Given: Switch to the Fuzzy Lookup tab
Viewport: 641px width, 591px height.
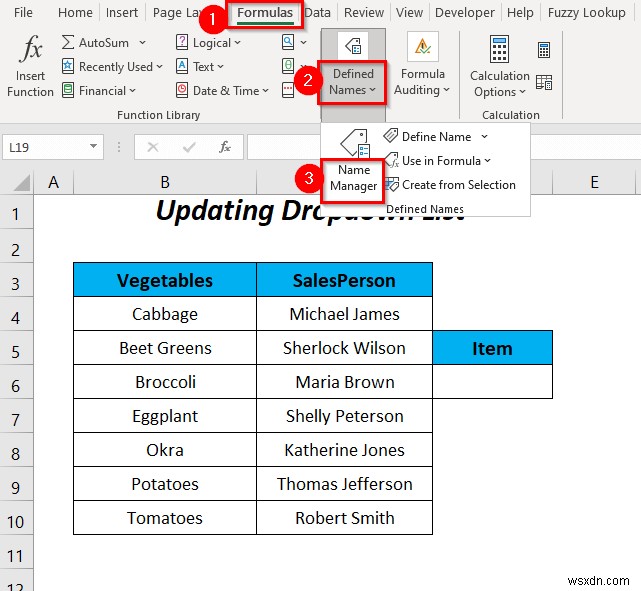Looking at the screenshot, I should pos(587,13).
